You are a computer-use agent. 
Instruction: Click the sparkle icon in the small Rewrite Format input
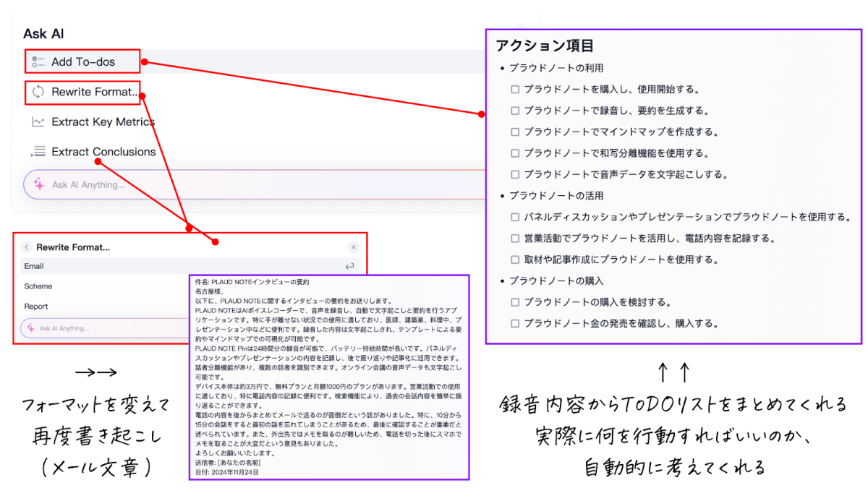(x=31, y=328)
